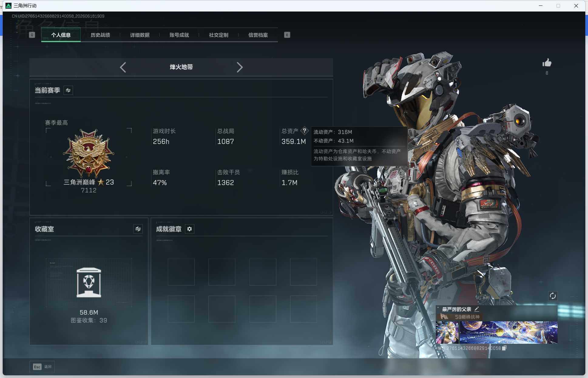Click the 不动资产: 43.1M tooltip line

coord(334,141)
